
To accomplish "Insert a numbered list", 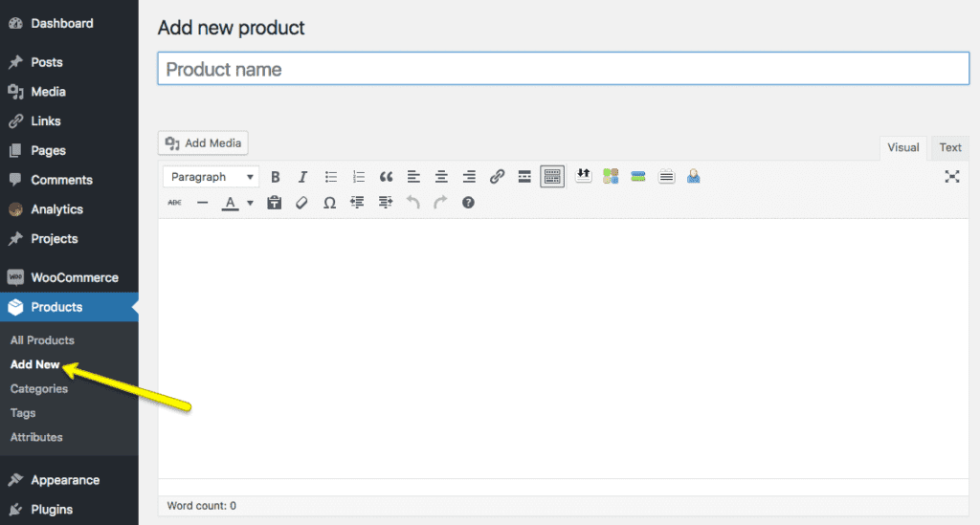I will tap(358, 177).
